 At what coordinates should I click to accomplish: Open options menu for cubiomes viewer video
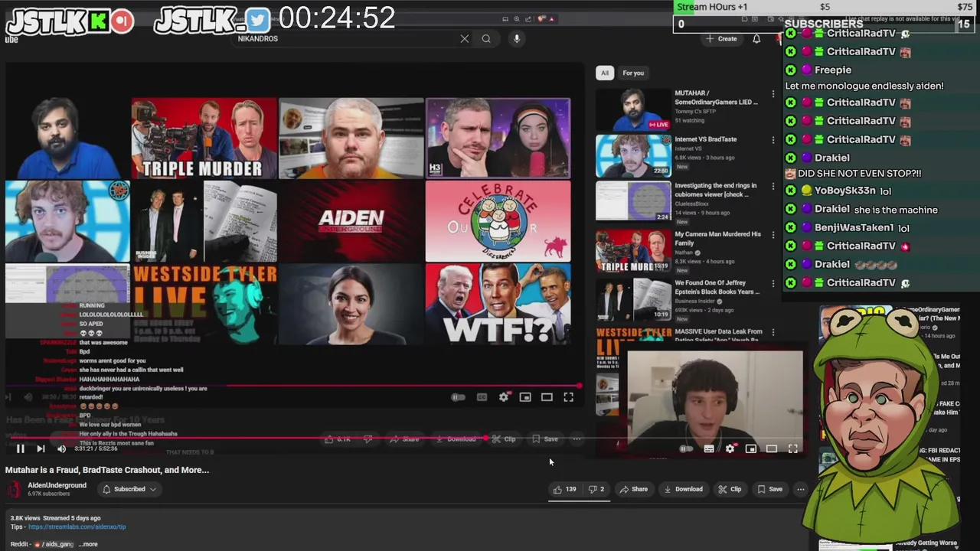point(773,186)
